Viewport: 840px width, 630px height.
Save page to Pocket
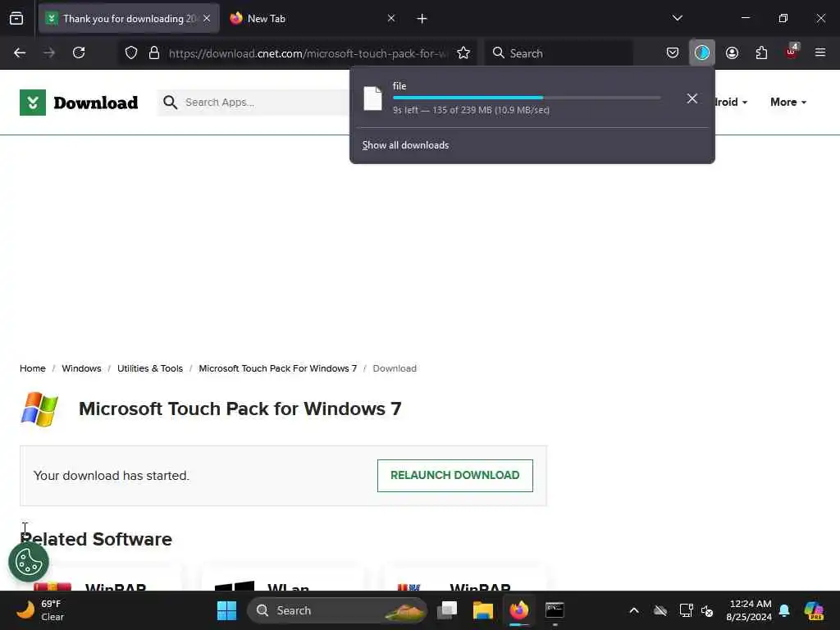(673, 52)
